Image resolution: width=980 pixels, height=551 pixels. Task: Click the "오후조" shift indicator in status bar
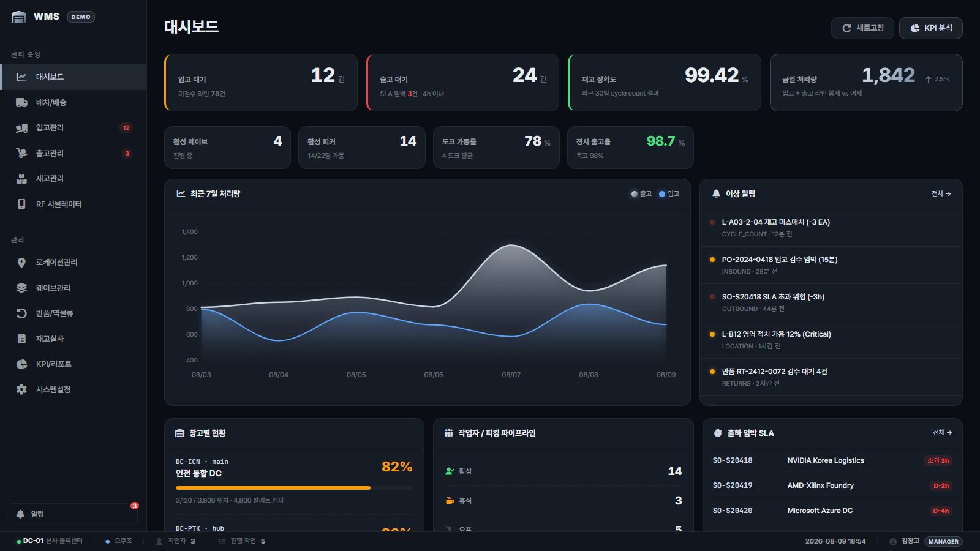click(x=119, y=541)
